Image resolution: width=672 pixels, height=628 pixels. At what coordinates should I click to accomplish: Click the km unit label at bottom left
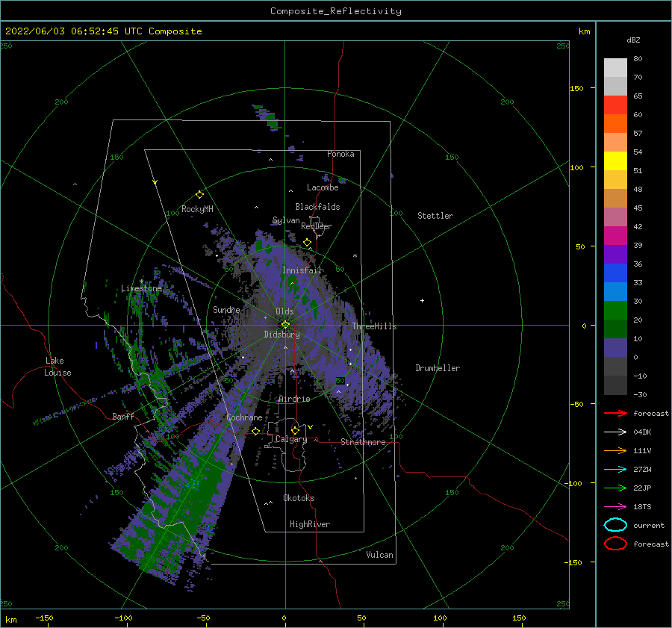(10, 620)
